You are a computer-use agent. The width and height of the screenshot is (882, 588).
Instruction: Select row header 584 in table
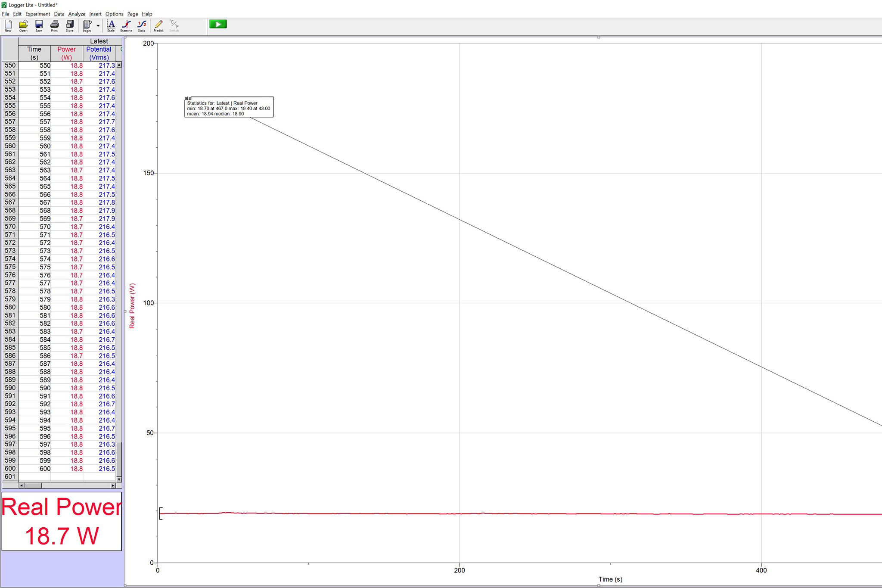pyautogui.click(x=10, y=339)
